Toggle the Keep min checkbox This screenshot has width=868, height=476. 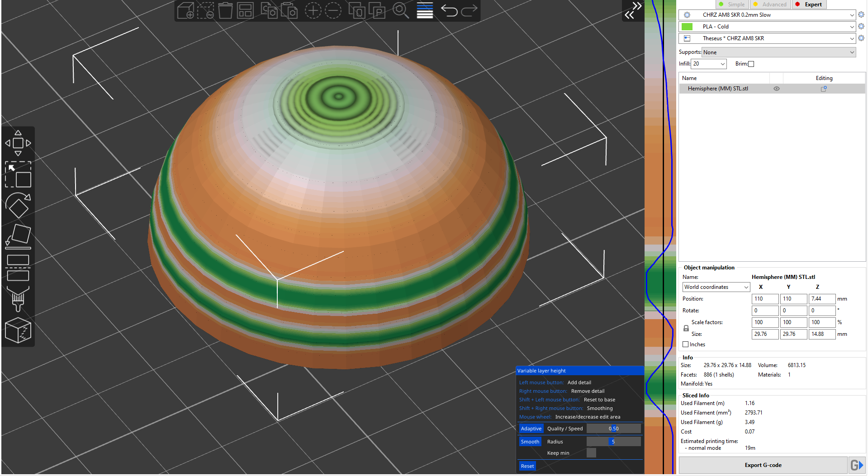pos(591,453)
